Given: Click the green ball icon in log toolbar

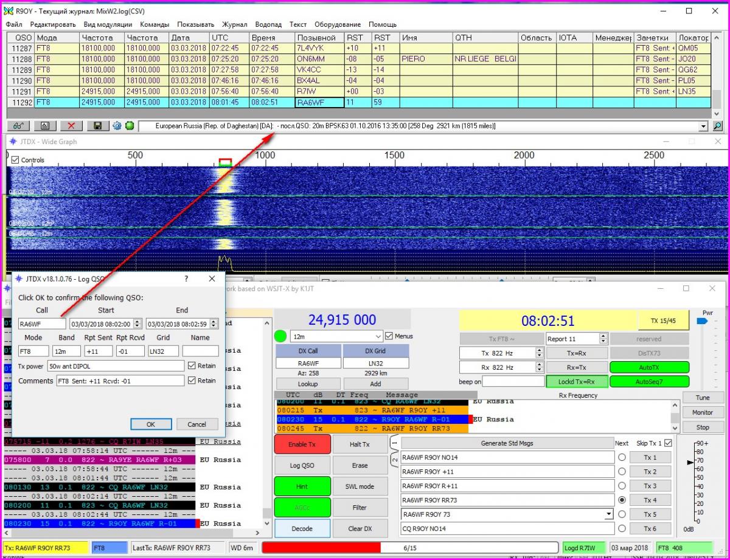Looking at the screenshot, I should (x=130, y=126).
